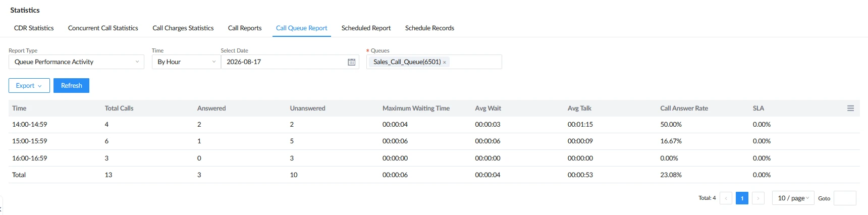
Task: Switch to the Call Reports tab
Action: [245, 28]
